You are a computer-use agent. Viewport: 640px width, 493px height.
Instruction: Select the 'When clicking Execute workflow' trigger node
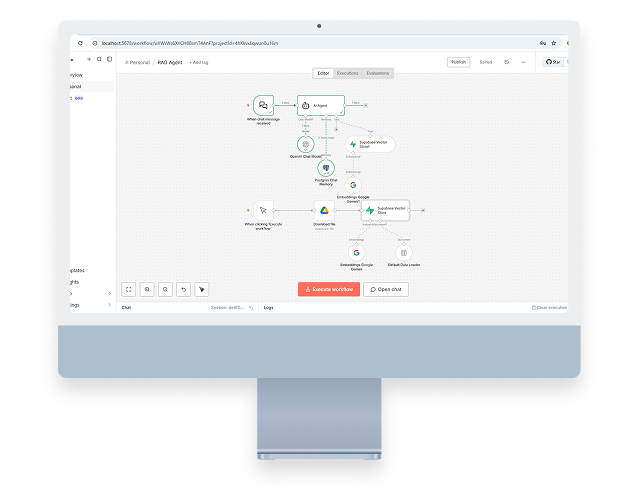[x=263, y=210]
